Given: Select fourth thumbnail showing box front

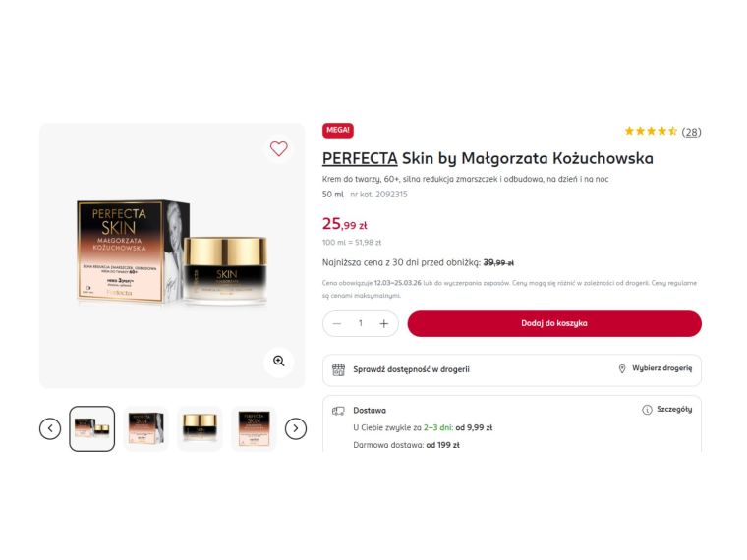Looking at the screenshot, I should [x=254, y=428].
